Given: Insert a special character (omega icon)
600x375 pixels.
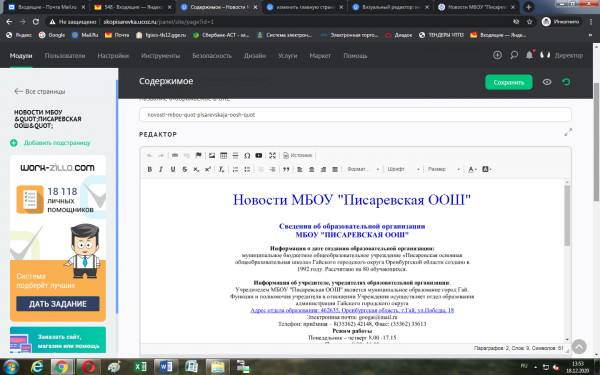Looking at the screenshot, I should (247, 155).
